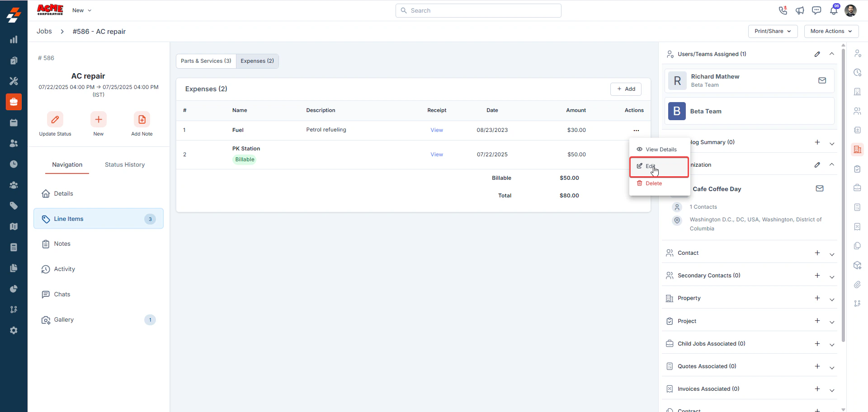Email Richard Mathew via envelope icon
This screenshot has width=868, height=412.
click(822, 80)
